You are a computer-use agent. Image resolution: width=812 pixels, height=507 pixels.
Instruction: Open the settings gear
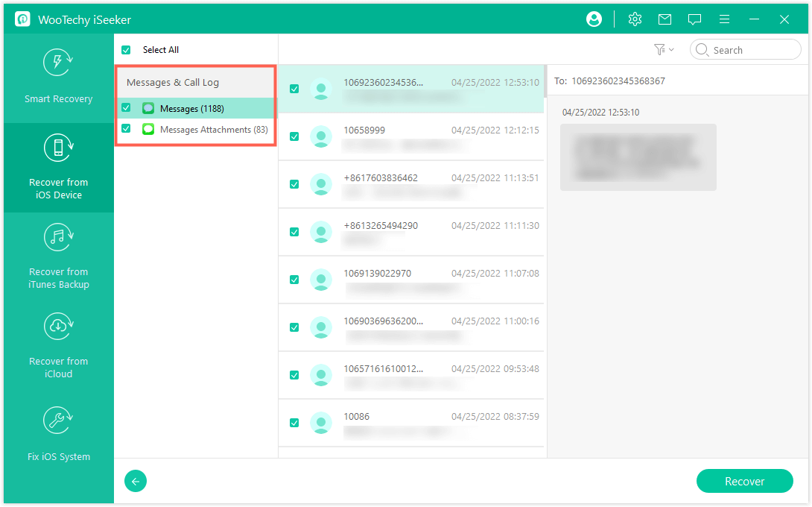click(x=635, y=19)
